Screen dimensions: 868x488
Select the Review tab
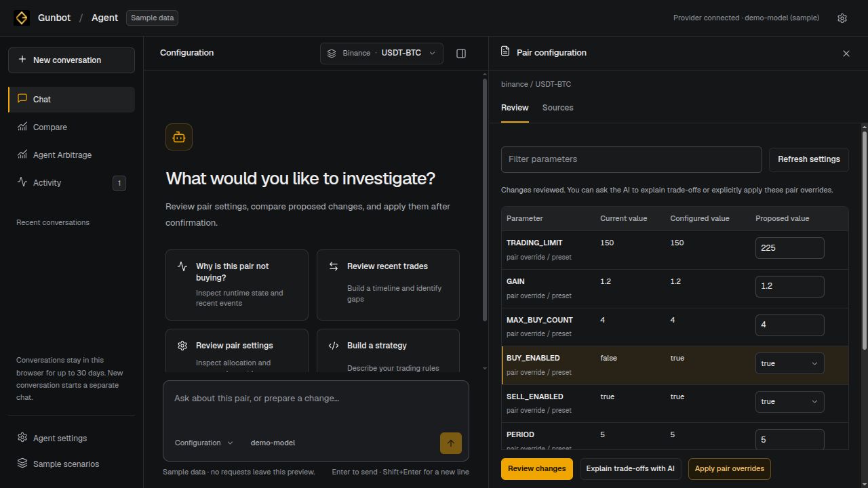click(x=515, y=108)
